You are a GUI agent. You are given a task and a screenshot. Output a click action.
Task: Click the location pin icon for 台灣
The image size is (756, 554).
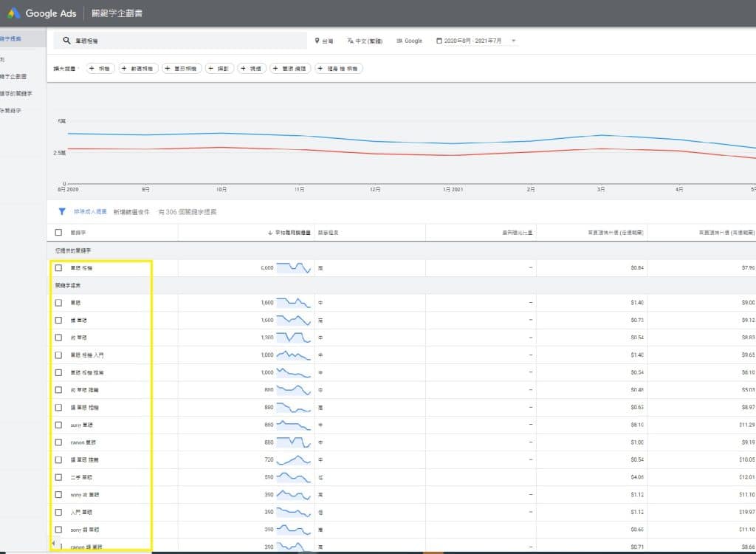coord(317,41)
